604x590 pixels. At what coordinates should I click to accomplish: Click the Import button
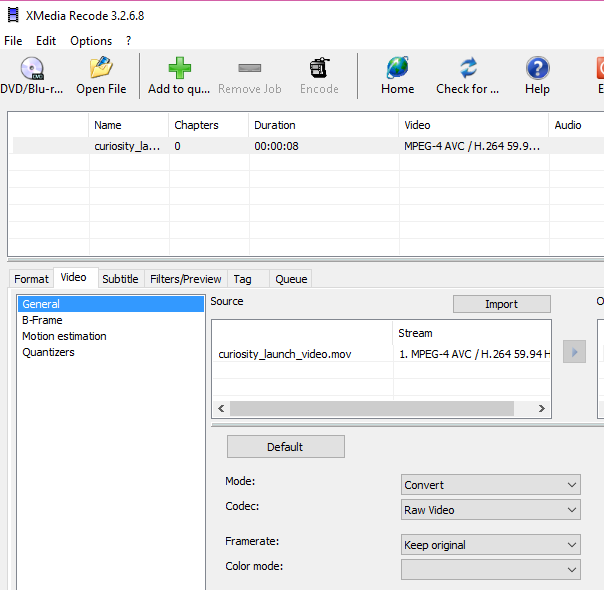[x=501, y=304]
